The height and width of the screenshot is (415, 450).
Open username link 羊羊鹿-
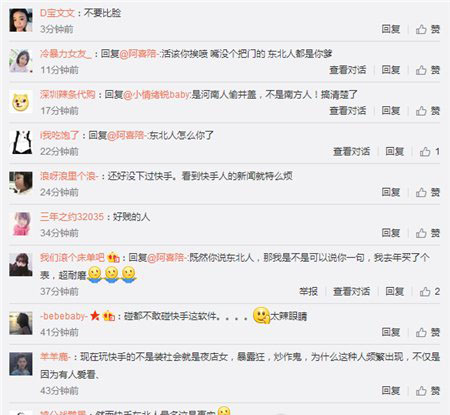coord(55,357)
